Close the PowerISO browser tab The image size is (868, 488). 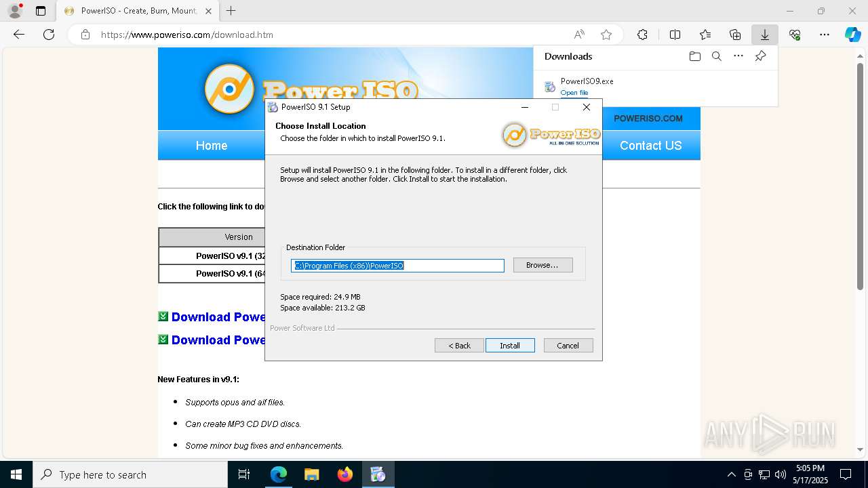click(x=208, y=11)
